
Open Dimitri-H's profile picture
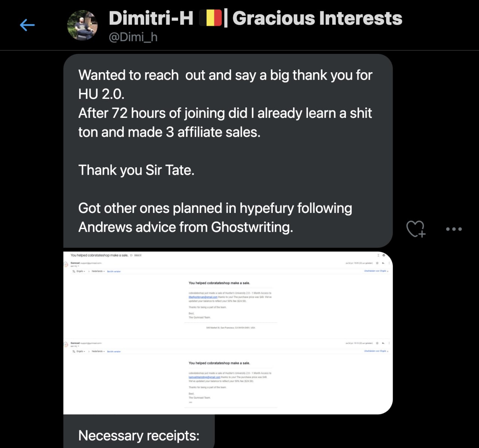82,25
